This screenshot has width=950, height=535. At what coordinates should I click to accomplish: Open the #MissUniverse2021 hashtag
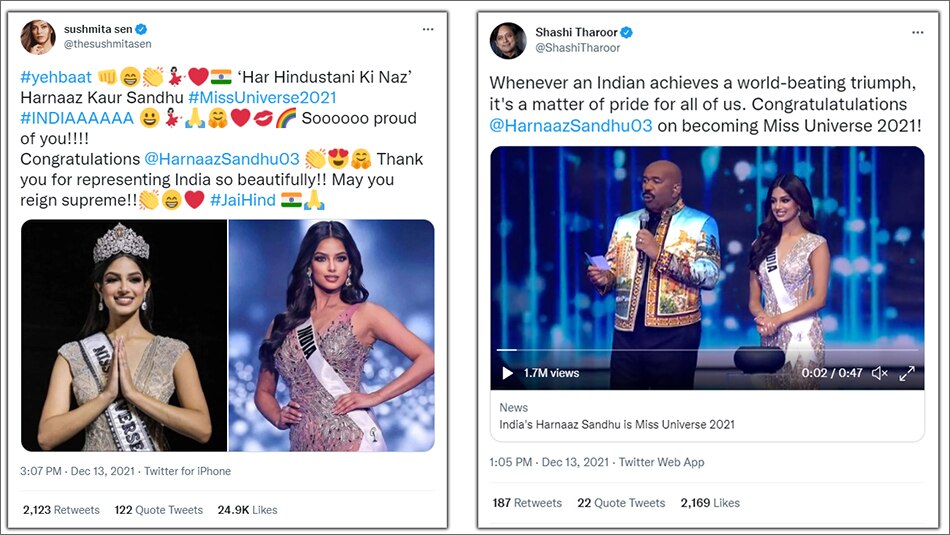[x=261, y=97]
